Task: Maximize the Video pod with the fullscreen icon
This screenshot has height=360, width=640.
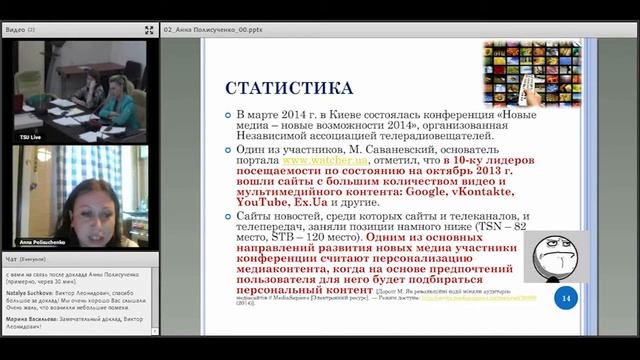Action: [x=149, y=30]
